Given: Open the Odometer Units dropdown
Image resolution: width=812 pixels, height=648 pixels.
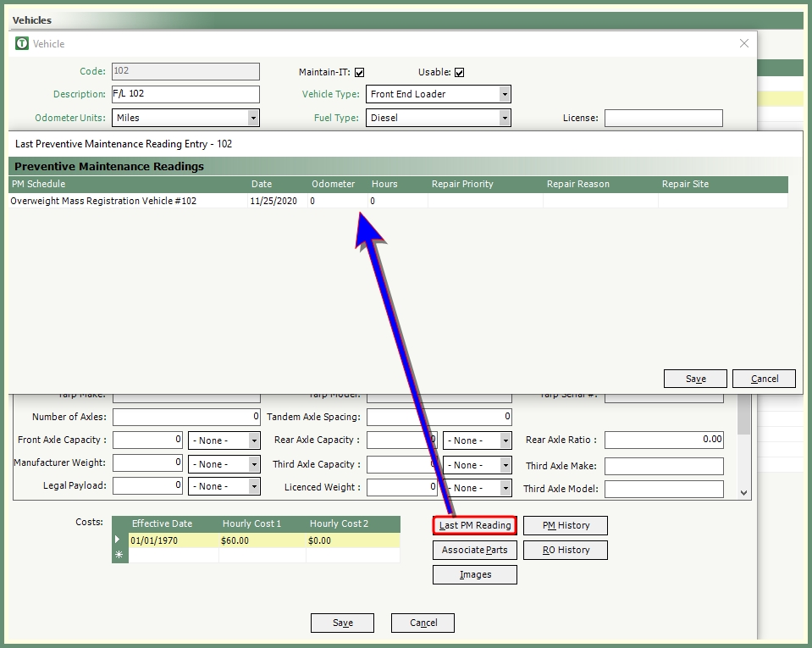Looking at the screenshot, I should 252,118.
